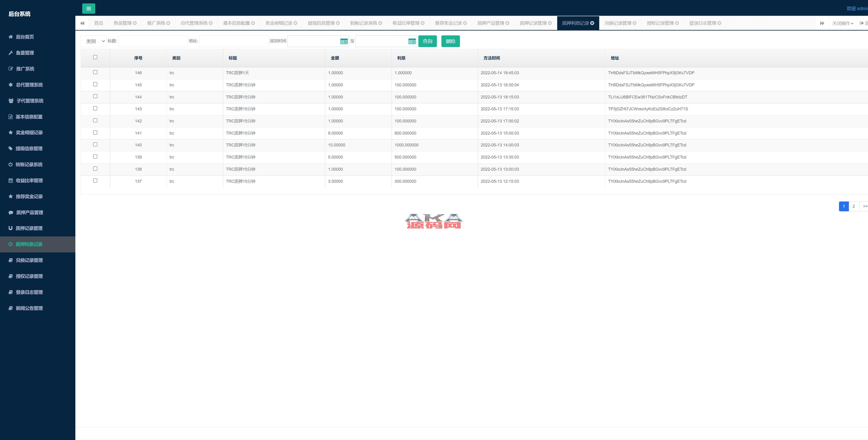The height and width of the screenshot is (440, 868).
Task: Click the 查询 search button
Action: (x=427, y=41)
